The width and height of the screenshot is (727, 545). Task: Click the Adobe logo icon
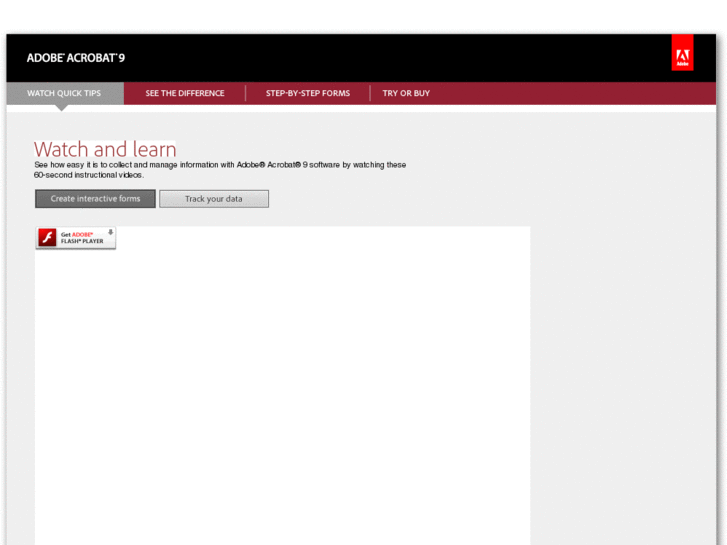(682, 52)
